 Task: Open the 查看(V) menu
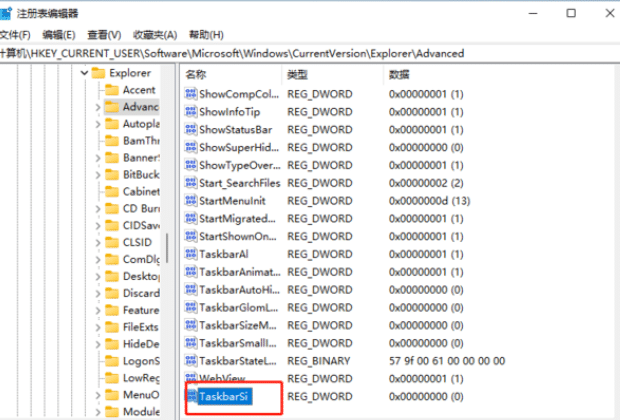[104, 35]
